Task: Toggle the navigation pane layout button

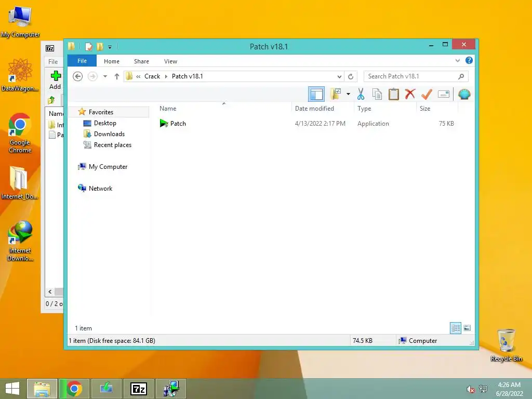Action: pos(316,94)
